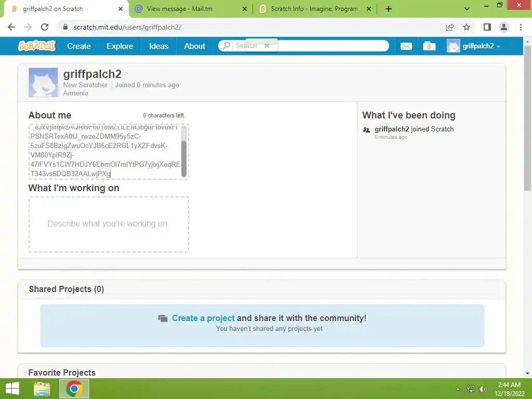Toggle the browser side panel icon
The image size is (532, 399).
coord(487,27)
